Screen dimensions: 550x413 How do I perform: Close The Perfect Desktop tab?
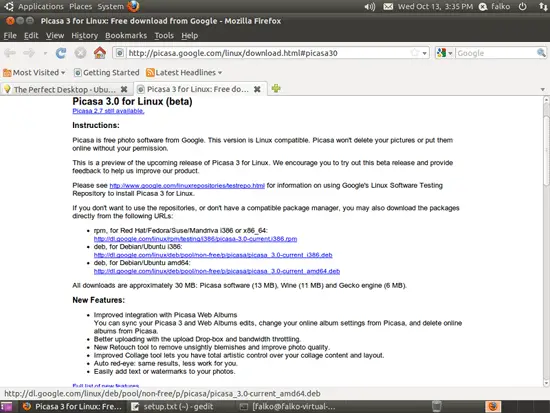pos(124,89)
